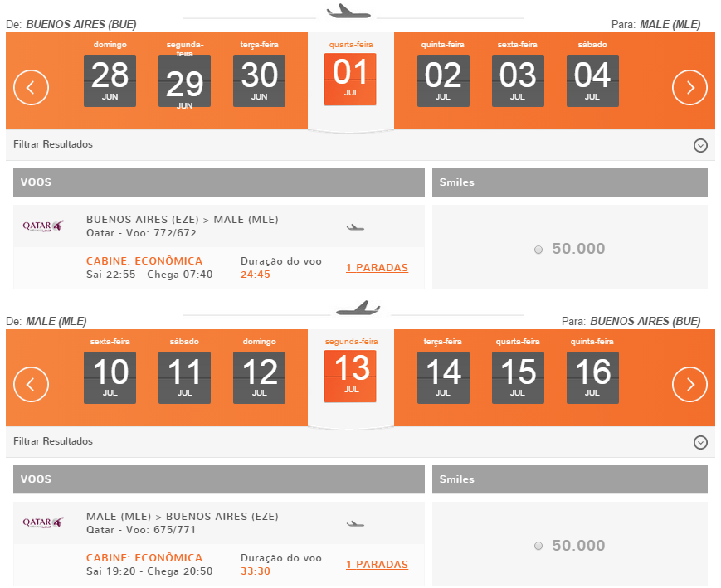Choose domingo 28 JUN departure date

point(110,81)
